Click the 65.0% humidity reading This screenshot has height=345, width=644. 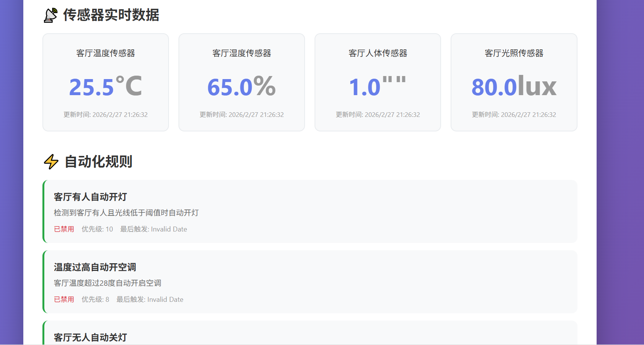(x=242, y=87)
